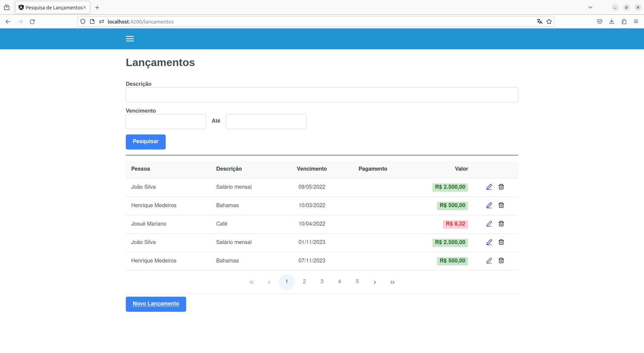The image size is (644, 353).
Task: Select page 2 in paginator
Action: (x=304, y=282)
